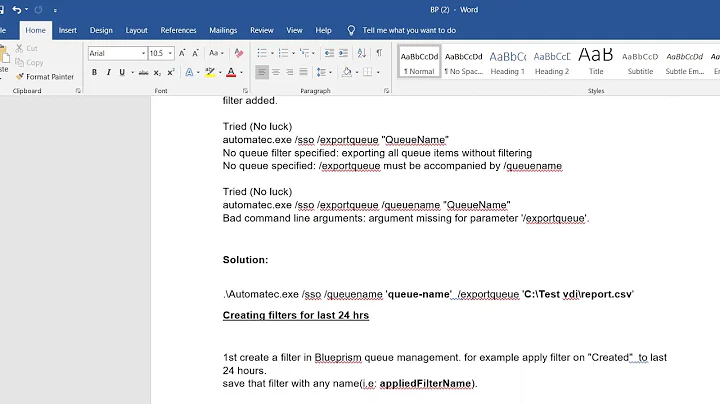720x404 pixels.
Task: Apply the Subtitle style
Action: point(640,62)
